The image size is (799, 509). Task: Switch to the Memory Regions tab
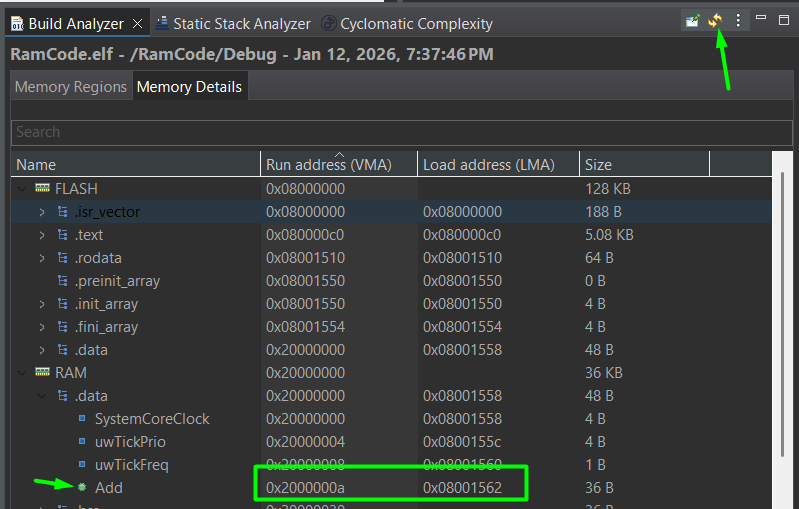point(71,87)
